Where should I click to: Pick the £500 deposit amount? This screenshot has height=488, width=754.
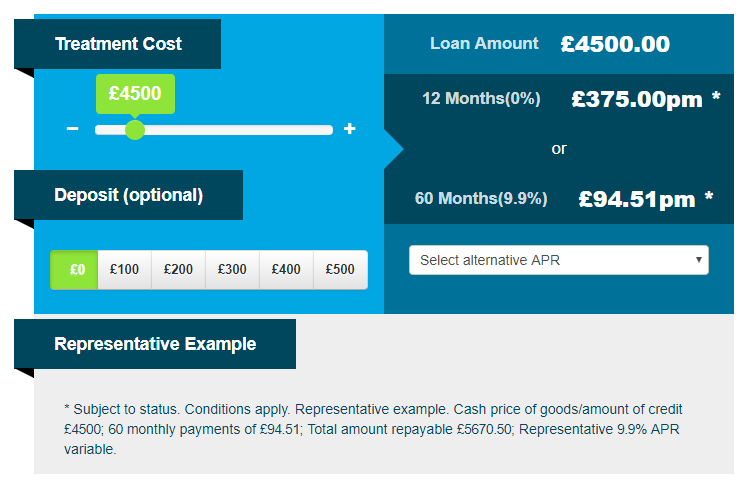point(340,269)
